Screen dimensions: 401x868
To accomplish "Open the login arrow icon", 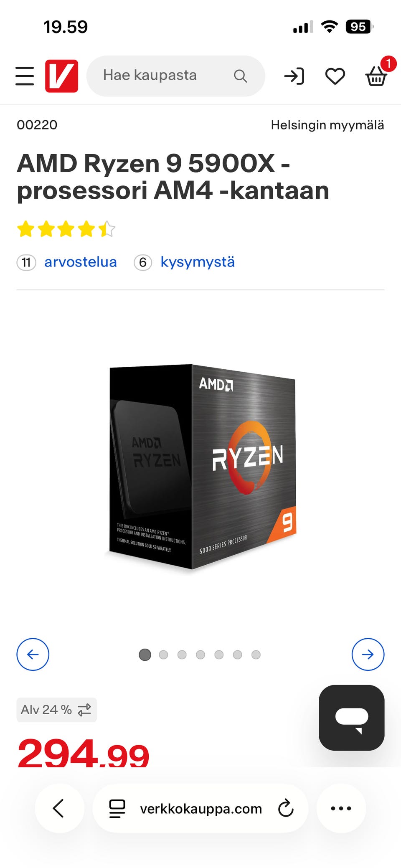I will coord(294,76).
